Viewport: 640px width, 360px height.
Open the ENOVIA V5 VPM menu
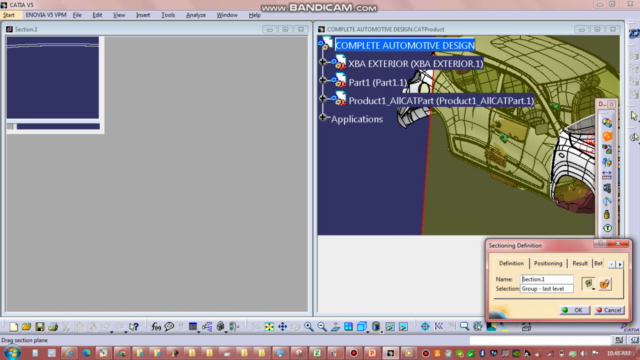tap(46, 15)
